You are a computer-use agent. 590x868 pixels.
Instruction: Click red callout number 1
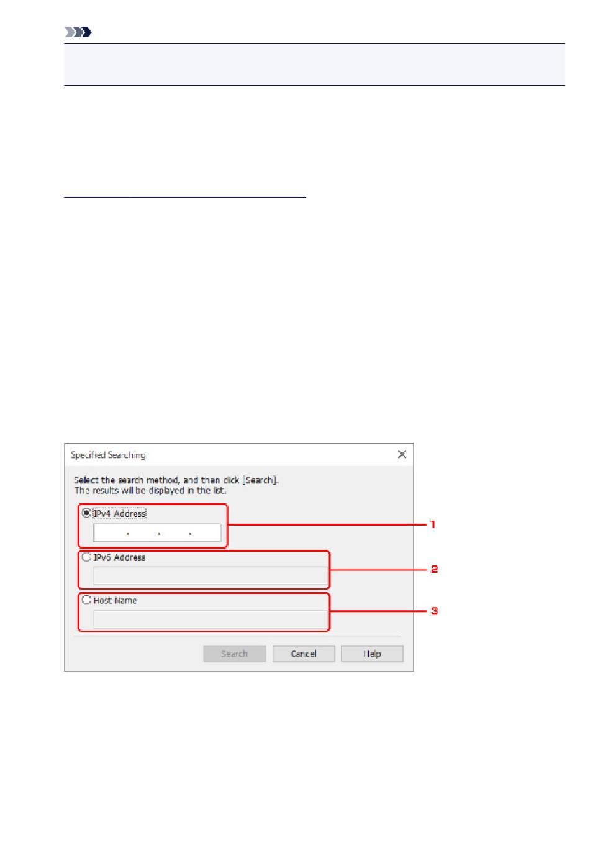[x=433, y=524]
